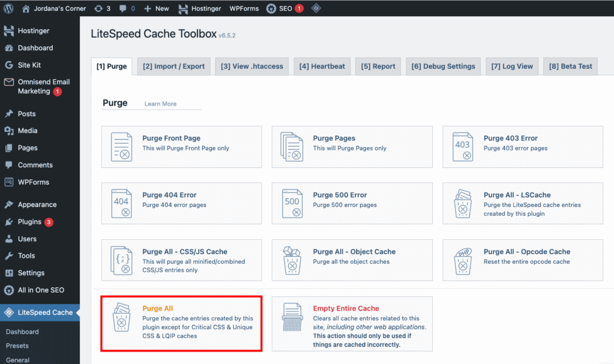Open the Media library from the sidebar

pos(28,131)
